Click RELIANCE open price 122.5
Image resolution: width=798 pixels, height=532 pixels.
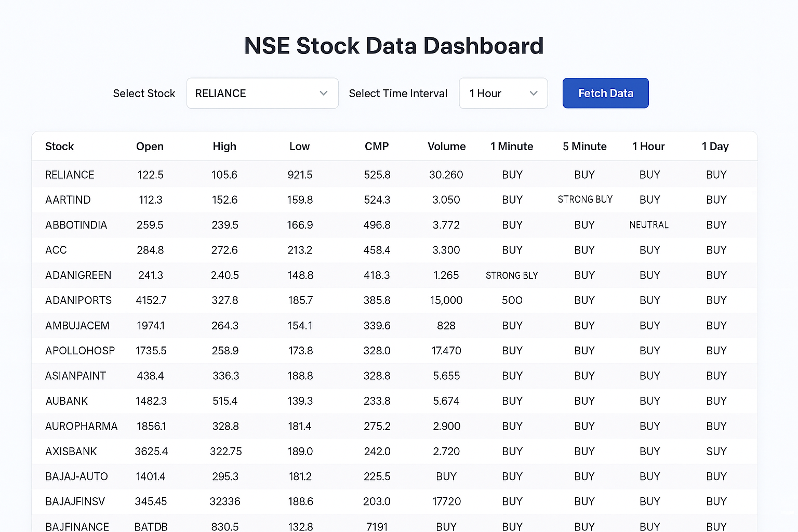(x=150, y=175)
